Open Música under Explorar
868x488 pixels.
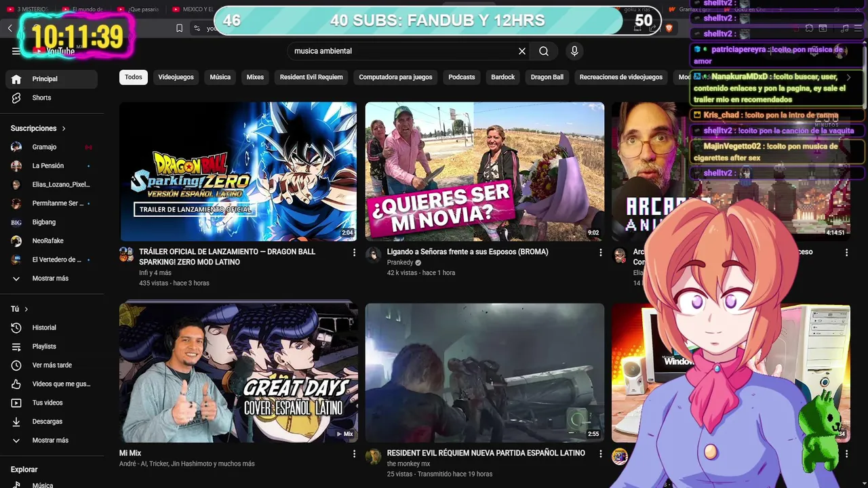click(52, 484)
